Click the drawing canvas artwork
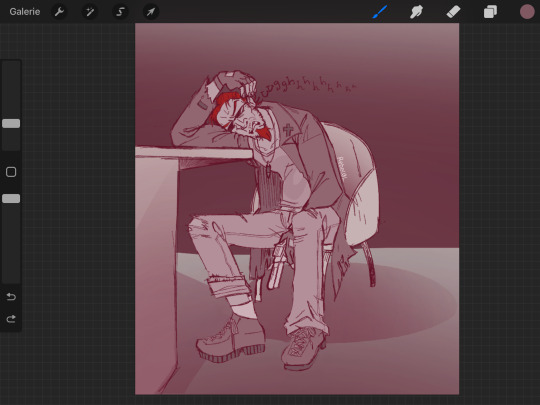Viewport: 540px width, 405px height. click(297, 209)
